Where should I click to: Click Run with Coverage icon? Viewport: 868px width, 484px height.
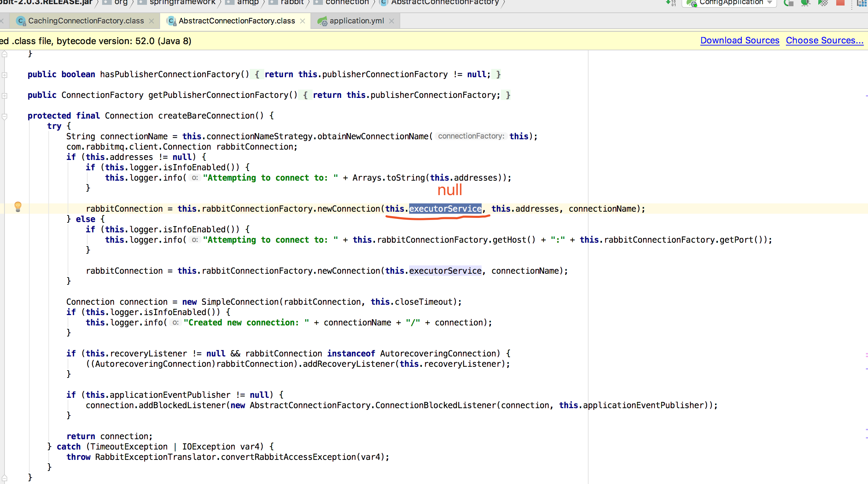coord(823,3)
